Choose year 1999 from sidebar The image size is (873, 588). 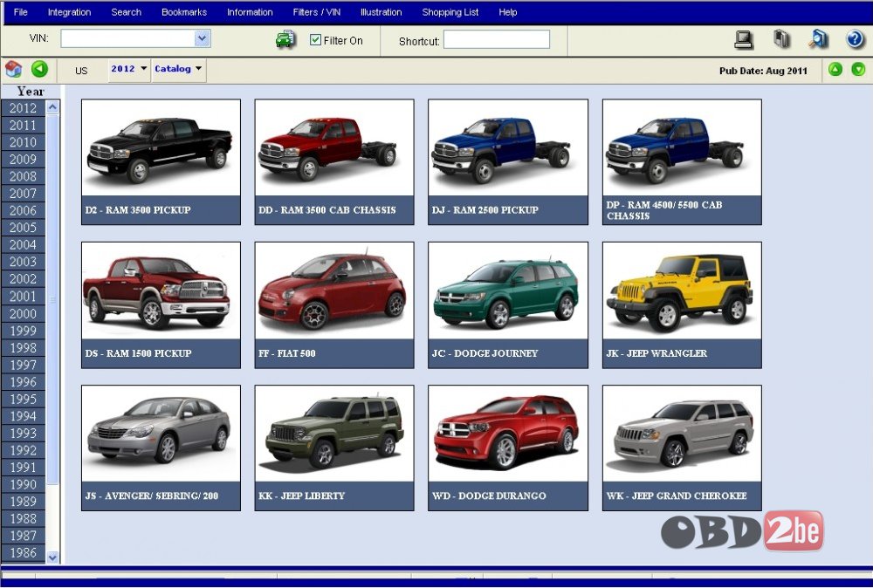click(x=23, y=331)
